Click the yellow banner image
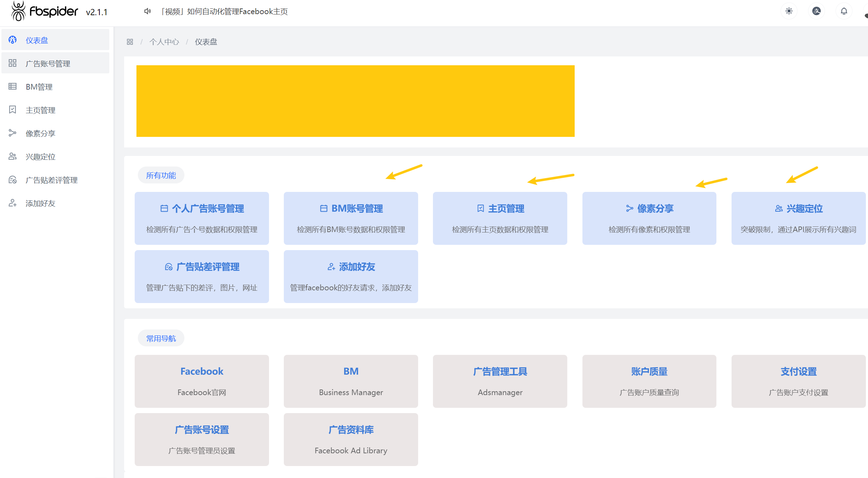 tap(355, 101)
